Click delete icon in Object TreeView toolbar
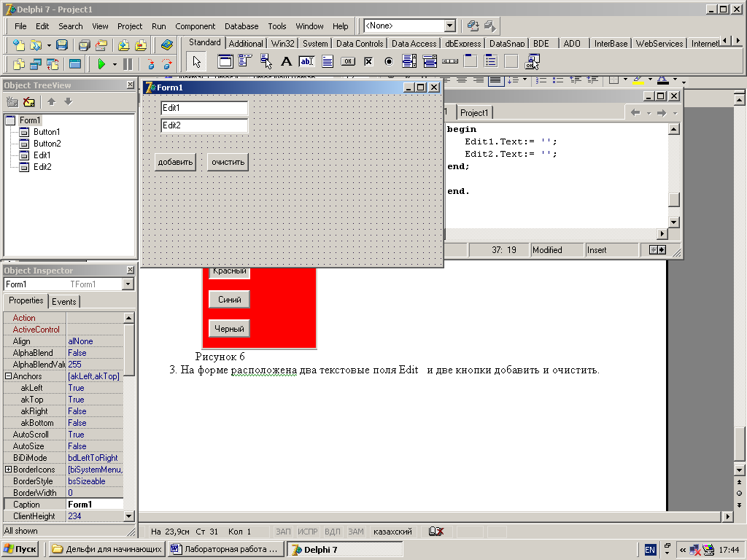Image resolution: width=747 pixels, height=560 pixels. (x=29, y=101)
